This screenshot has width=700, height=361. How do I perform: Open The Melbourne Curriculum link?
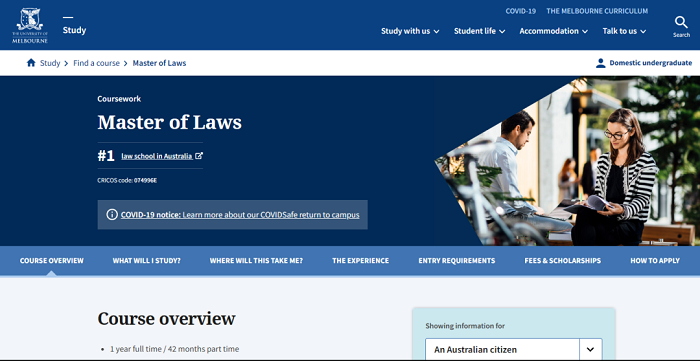click(x=597, y=11)
